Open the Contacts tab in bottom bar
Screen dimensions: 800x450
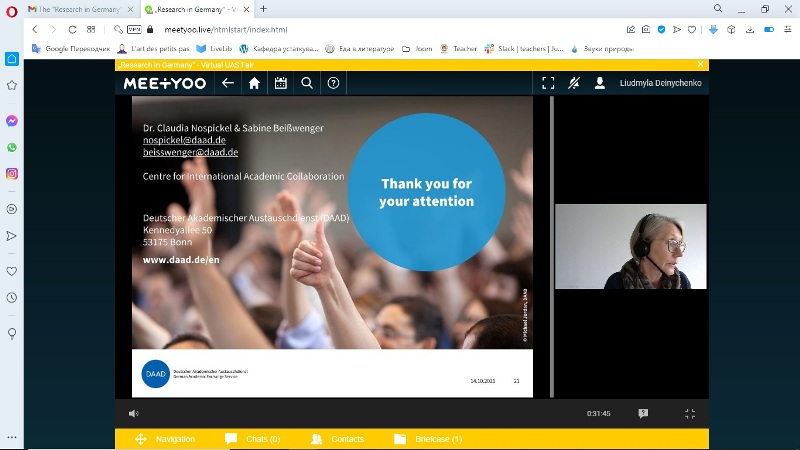coord(338,439)
